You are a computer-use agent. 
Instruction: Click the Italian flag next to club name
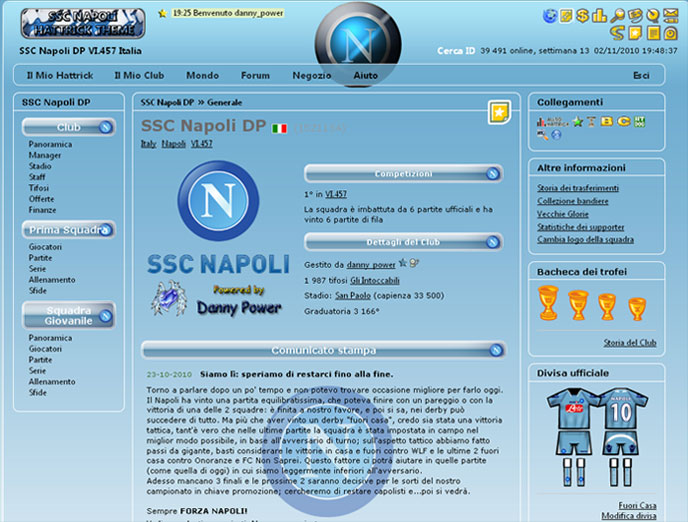[280, 129]
